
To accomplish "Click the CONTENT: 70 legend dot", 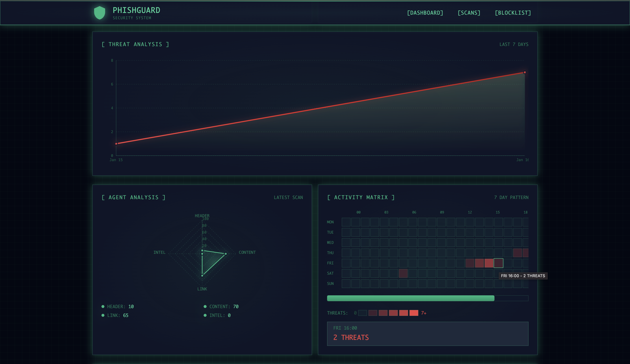I will point(205,307).
